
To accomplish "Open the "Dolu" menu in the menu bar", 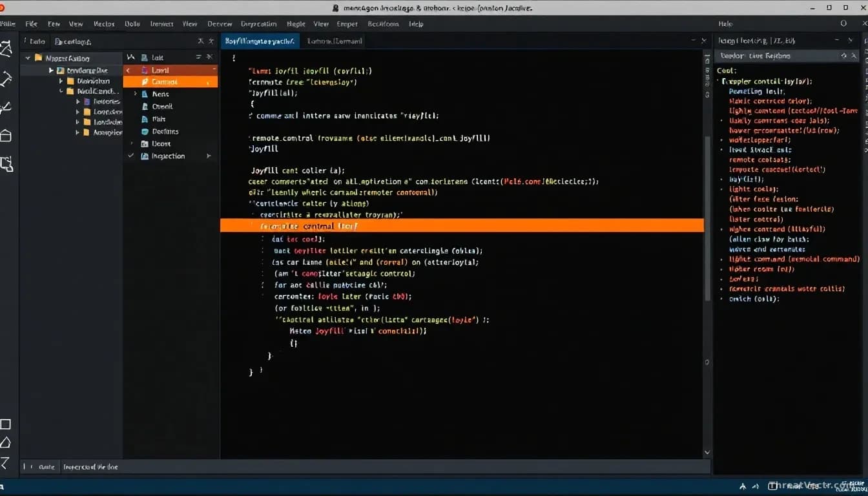I will point(132,24).
